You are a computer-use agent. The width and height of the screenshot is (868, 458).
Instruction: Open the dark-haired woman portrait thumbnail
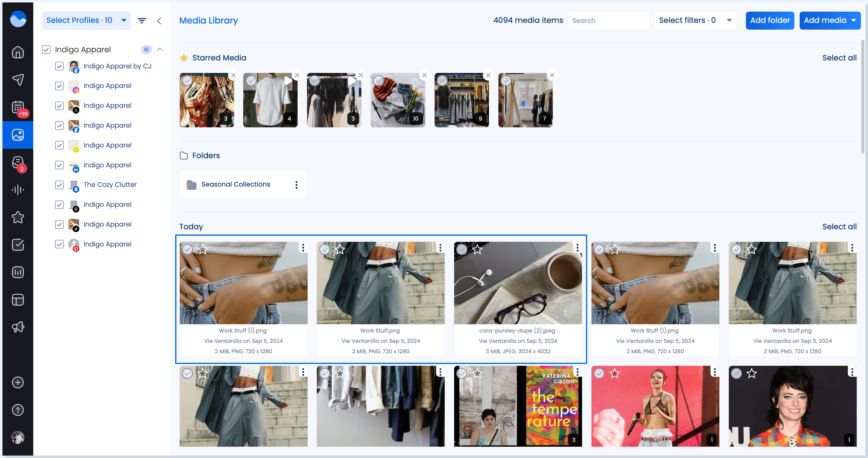tap(793, 406)
